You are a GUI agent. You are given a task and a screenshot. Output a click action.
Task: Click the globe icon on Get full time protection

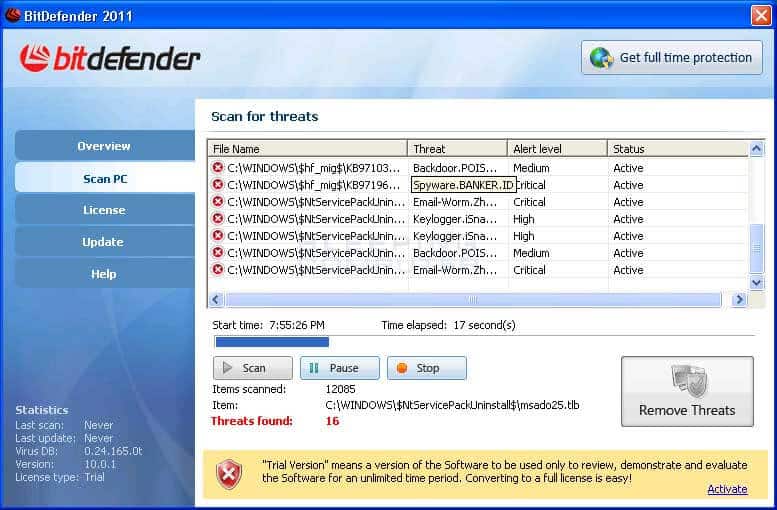coord(601,58)
